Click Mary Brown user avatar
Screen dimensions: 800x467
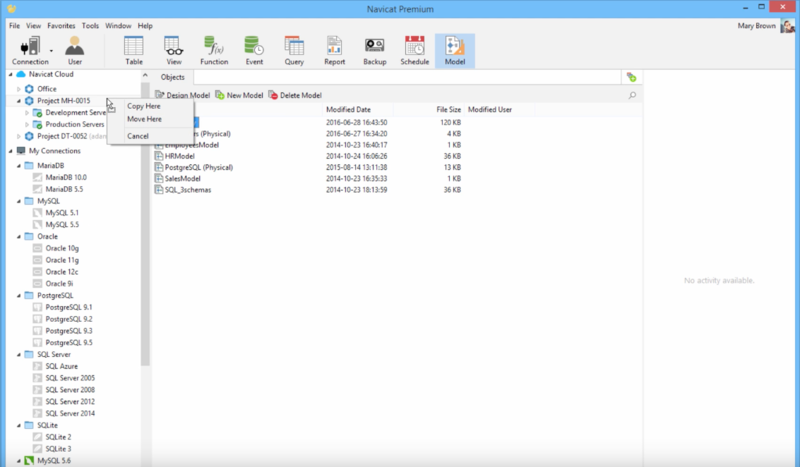tap(788, 26)
